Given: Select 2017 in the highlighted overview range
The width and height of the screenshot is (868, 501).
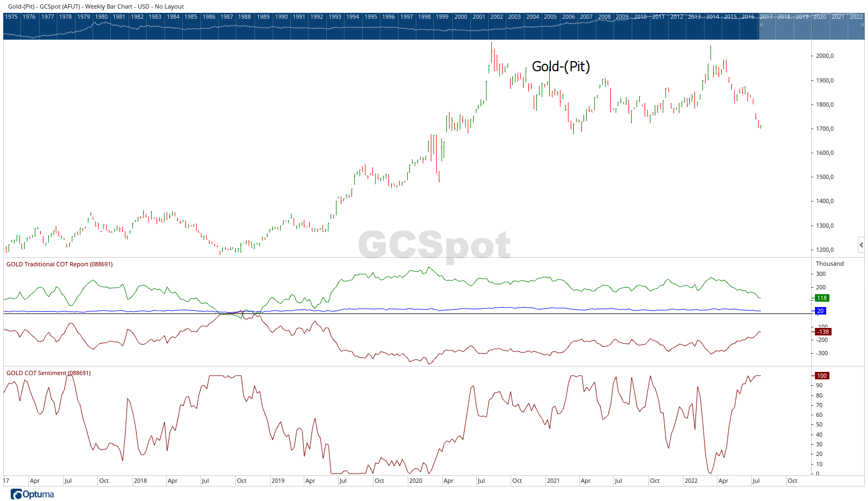Looking at the screenshot, I should tap(766, 17).
